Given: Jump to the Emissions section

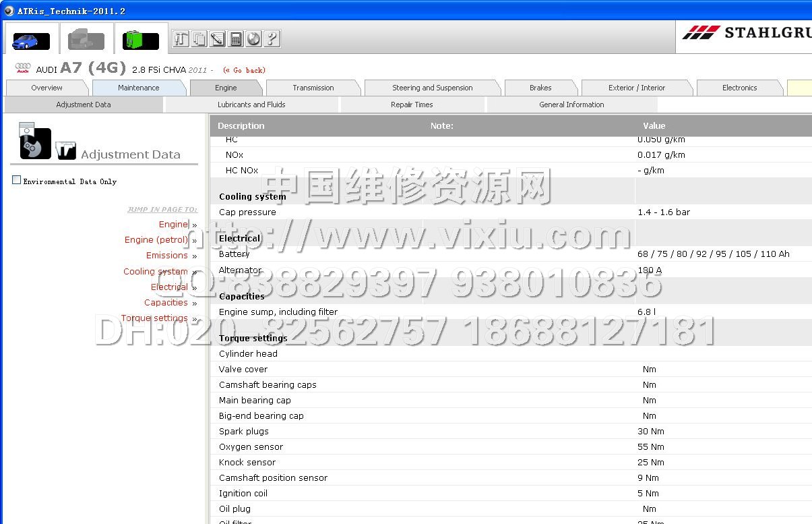Looking at the screenshot, I should 166,256.
